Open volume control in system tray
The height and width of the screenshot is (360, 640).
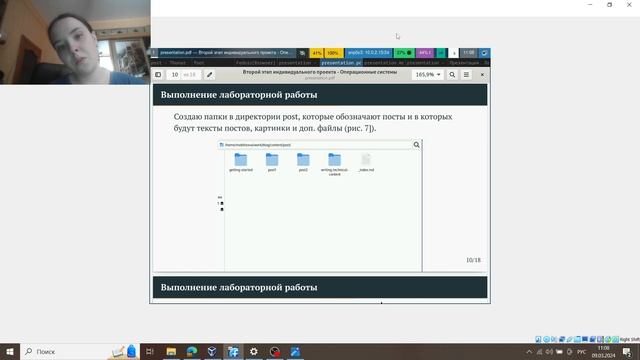(549, 351)
